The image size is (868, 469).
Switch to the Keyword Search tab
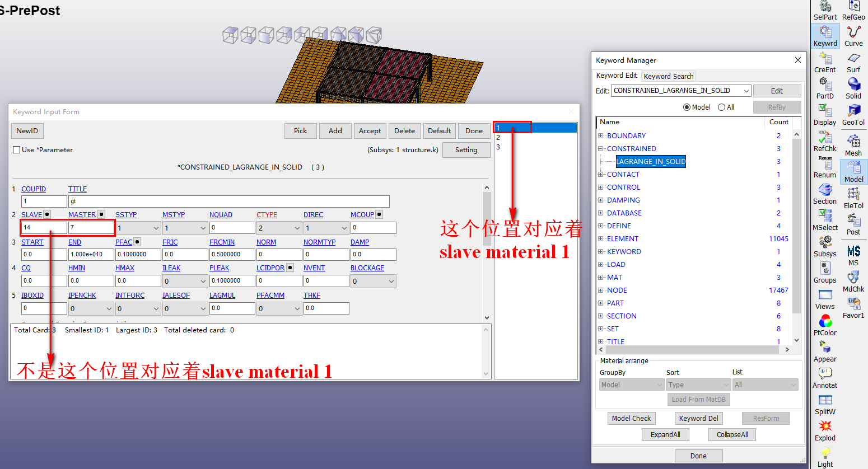point(669,76)
